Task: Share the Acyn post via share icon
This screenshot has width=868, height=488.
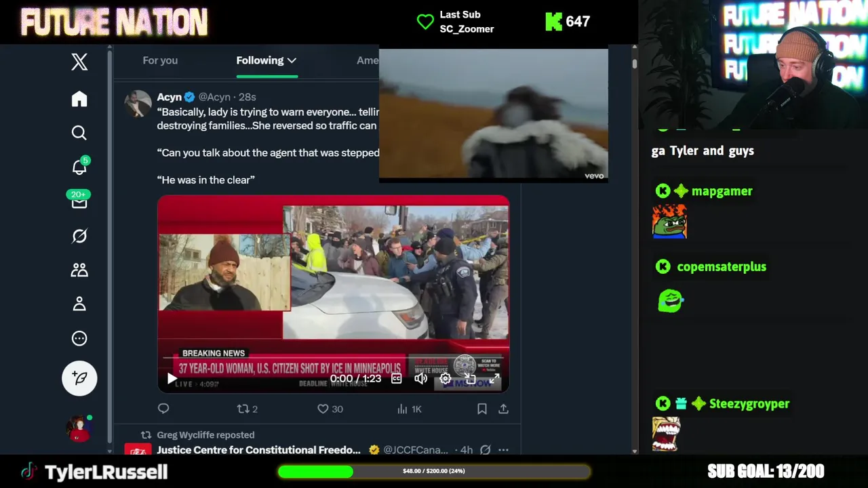Action: pos(503,409)
